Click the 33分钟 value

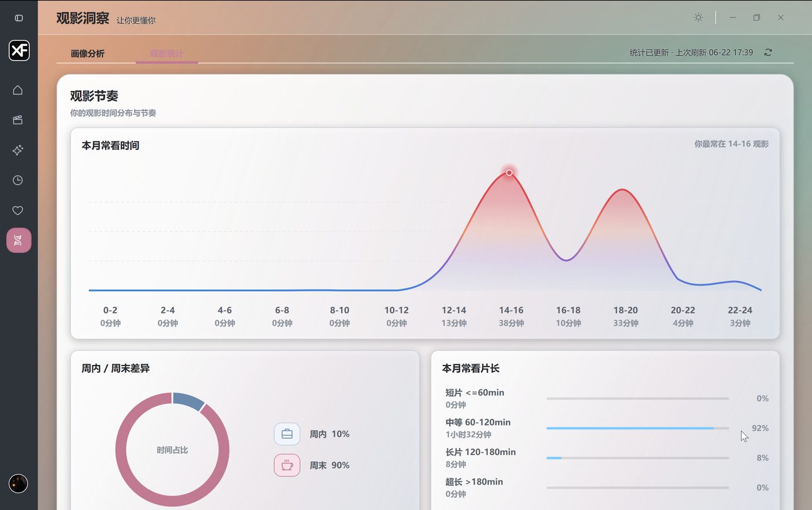[x=625, y=323]
